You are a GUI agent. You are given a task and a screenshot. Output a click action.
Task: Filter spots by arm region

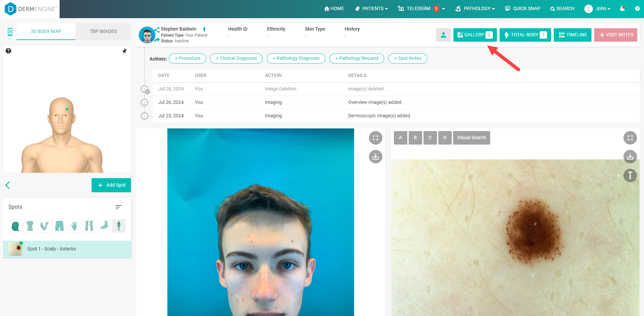[45, 226]
